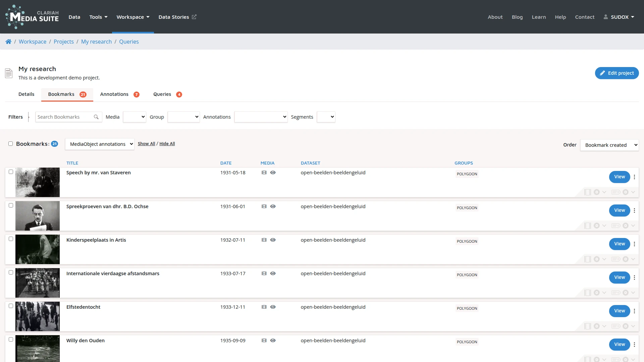Click the home icon in breadcrumb
Screen dimensions: 644x362
(8, 42)
